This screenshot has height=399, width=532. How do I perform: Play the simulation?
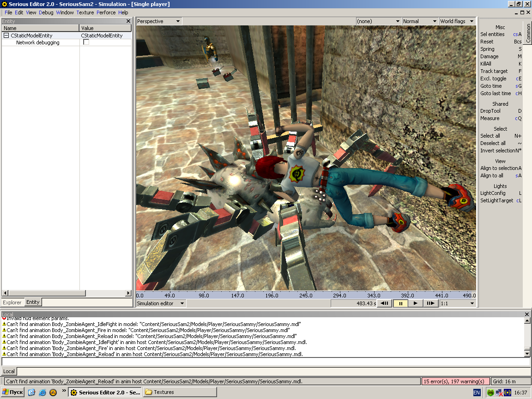tap(415, 303)
